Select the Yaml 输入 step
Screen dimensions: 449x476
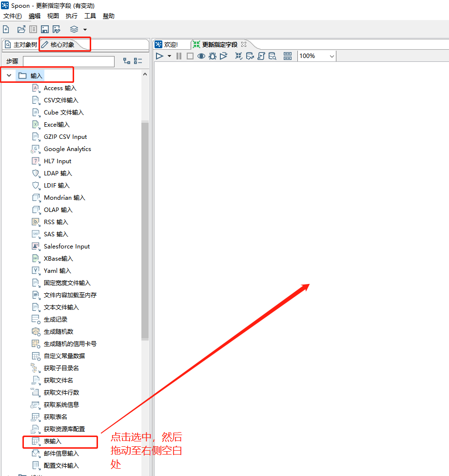tap(51, 271)
